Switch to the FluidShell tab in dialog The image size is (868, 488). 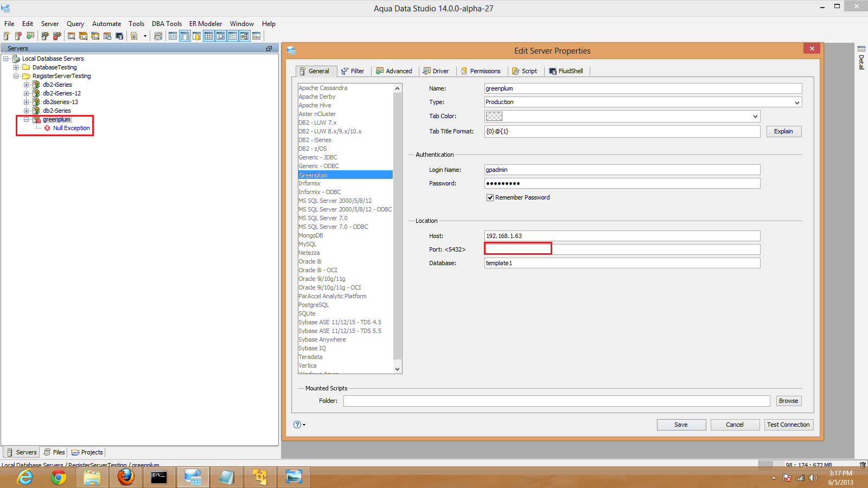pyautogui.click(x=566, y=71)
